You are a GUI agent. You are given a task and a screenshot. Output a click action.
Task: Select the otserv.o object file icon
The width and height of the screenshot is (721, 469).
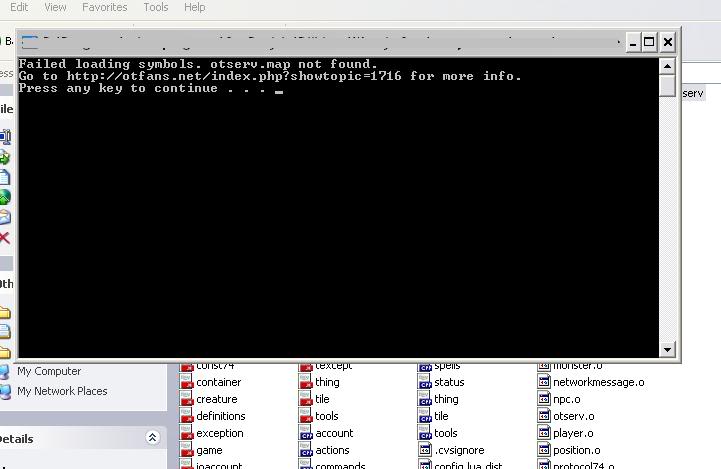click(544, 416)
